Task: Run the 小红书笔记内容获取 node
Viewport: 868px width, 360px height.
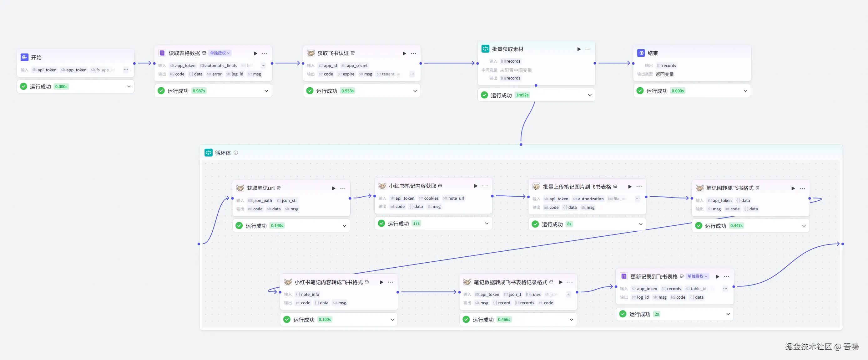Action: pyautogui.click(x=476, y=186)
